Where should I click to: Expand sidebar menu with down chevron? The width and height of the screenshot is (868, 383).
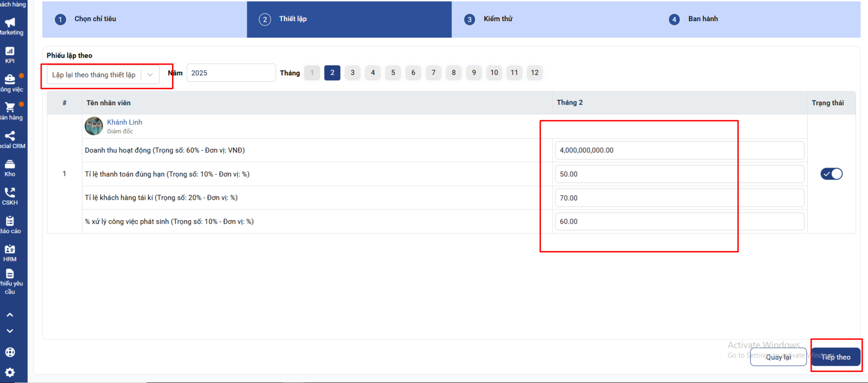10,331
